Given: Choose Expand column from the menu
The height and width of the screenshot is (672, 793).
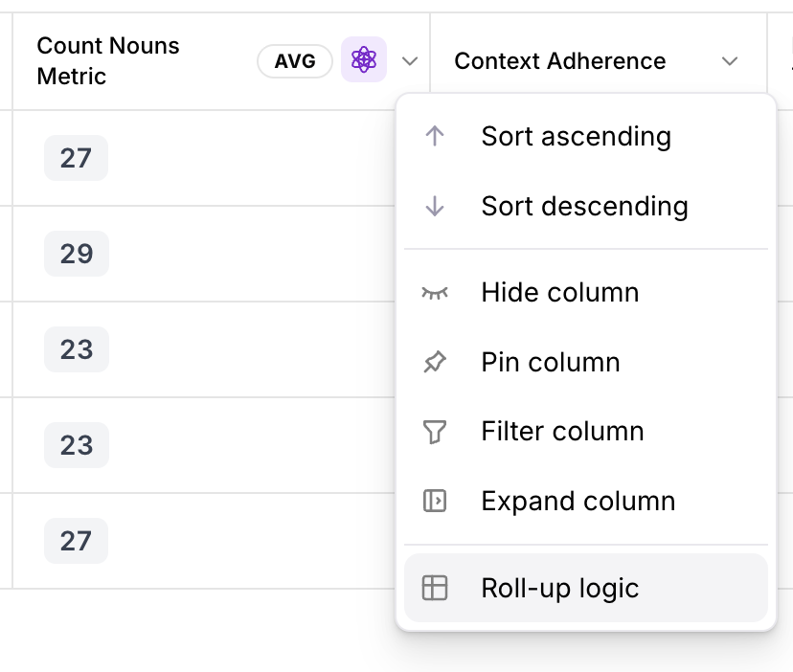Looking at the screenshot, I should click(x=578, y=501).
